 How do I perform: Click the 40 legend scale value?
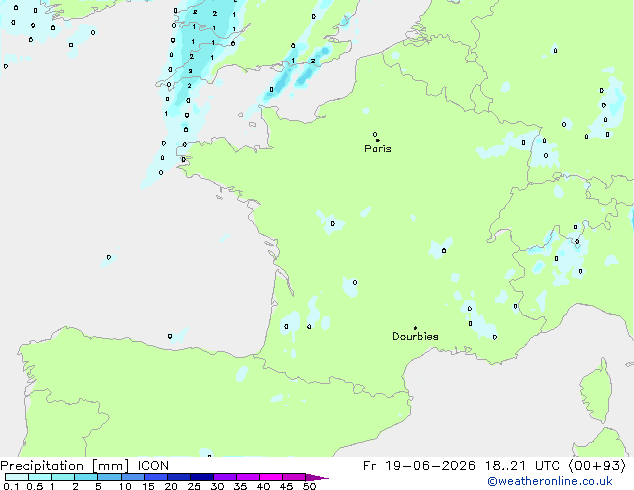pos(263,486)
